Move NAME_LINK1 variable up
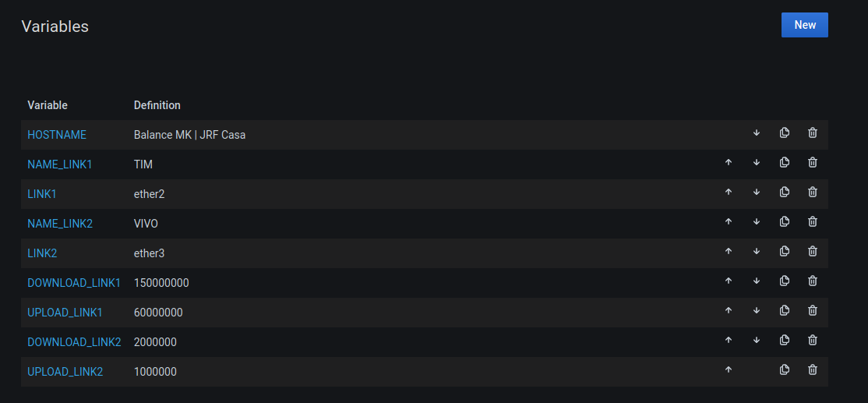This screenshot has height=403, width=868. pyautogui.click(x=729, y=163)
